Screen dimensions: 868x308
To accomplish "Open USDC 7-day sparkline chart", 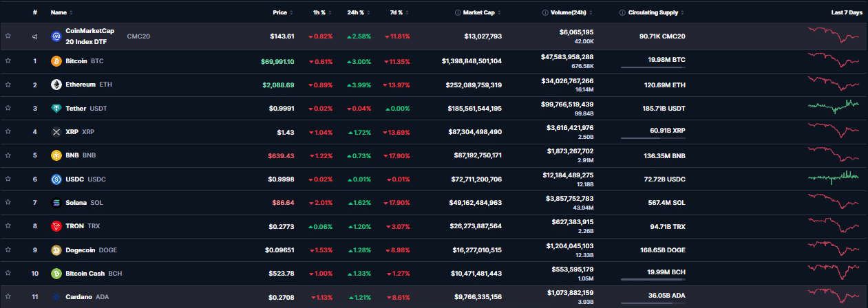I will coord(834,177).
